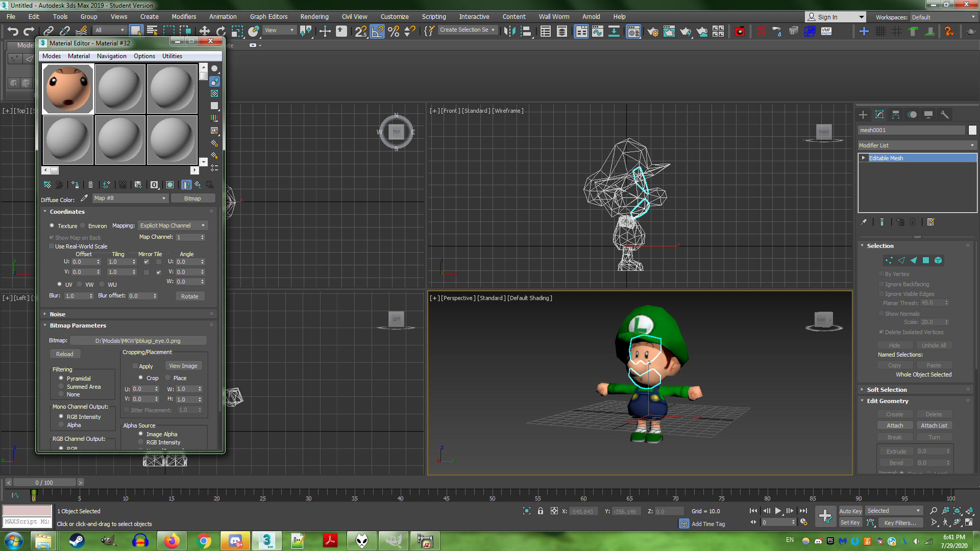Screen dimensions: 980x551
Task: Expand the Noise rollout
Action: point(57,314)
